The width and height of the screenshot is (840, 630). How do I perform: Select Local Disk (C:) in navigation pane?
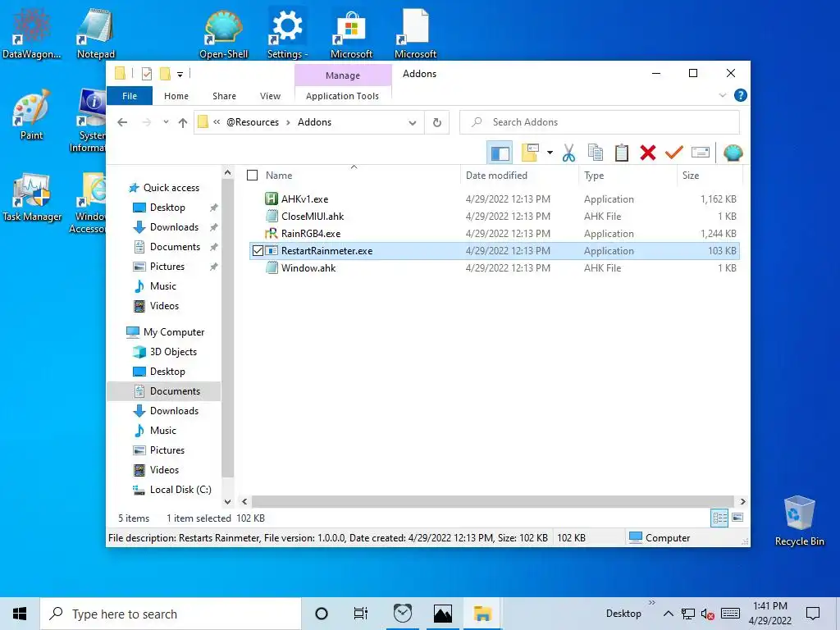171,490
